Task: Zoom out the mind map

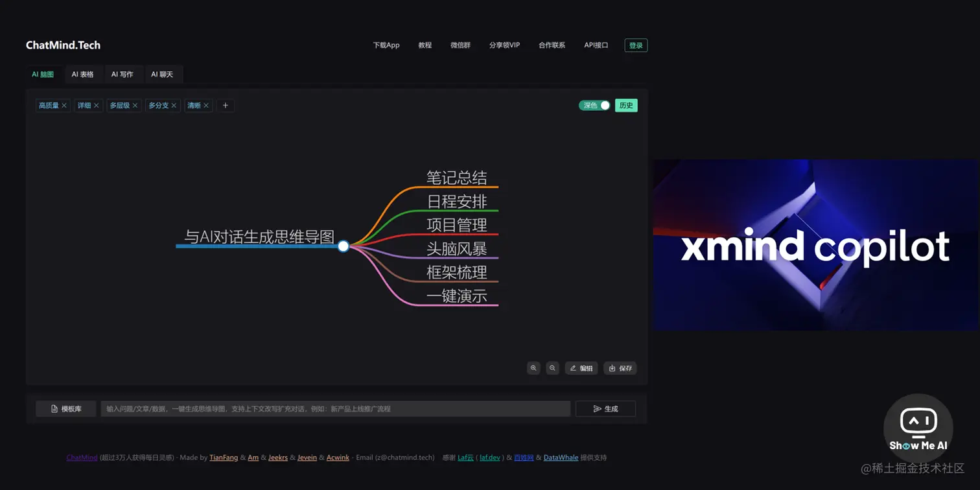Action: pos(552,368)
